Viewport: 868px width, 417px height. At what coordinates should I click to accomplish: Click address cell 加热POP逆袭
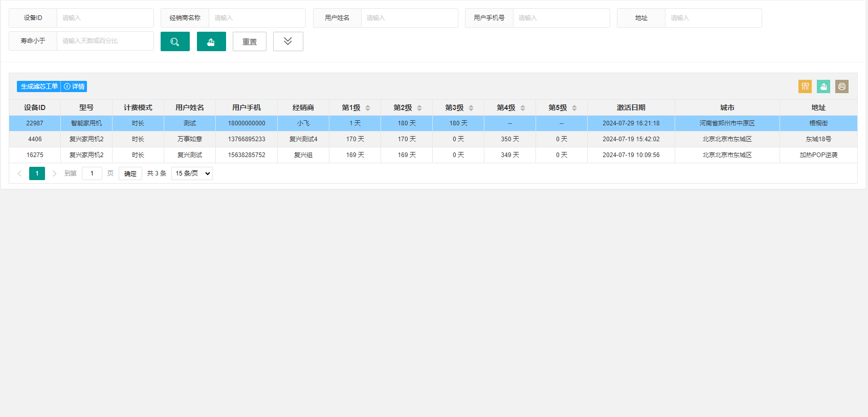coord(818,155)
